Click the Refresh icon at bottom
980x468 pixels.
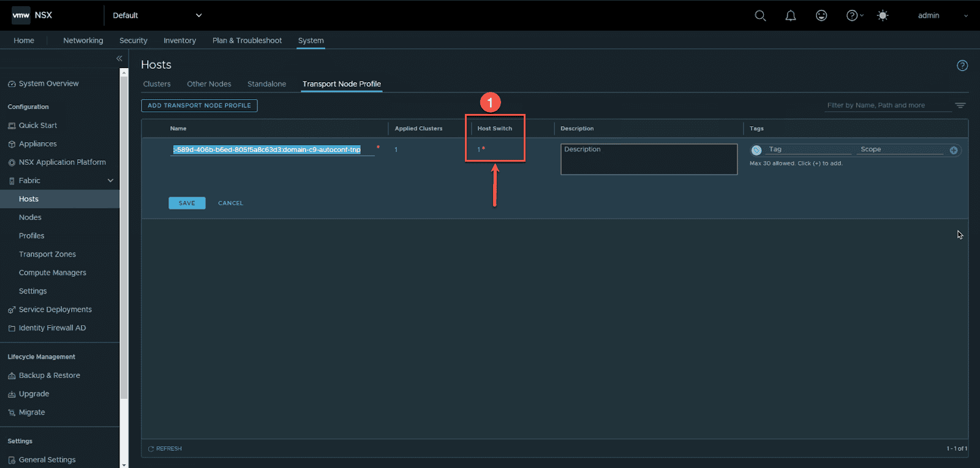(x=151, y=449)
